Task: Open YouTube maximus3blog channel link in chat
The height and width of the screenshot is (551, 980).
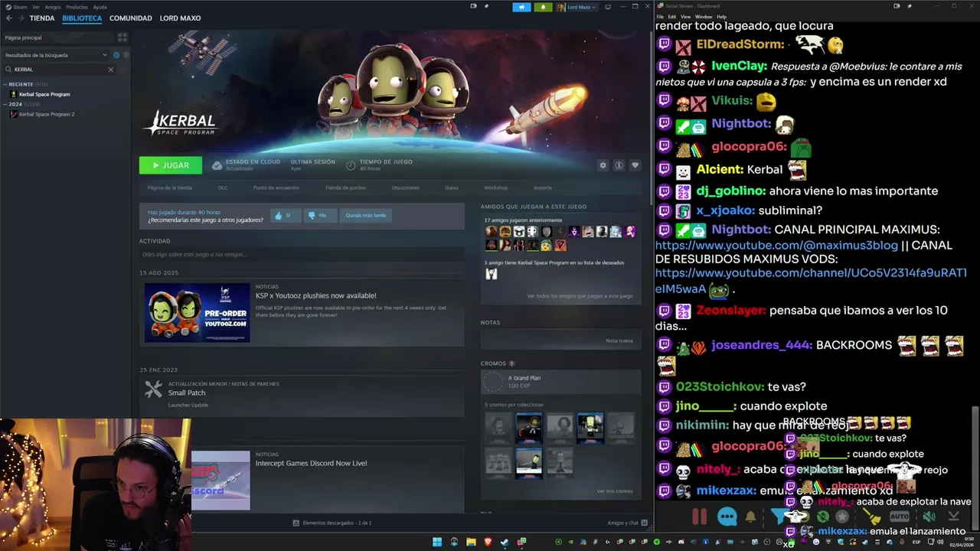Action: [776, 246]
